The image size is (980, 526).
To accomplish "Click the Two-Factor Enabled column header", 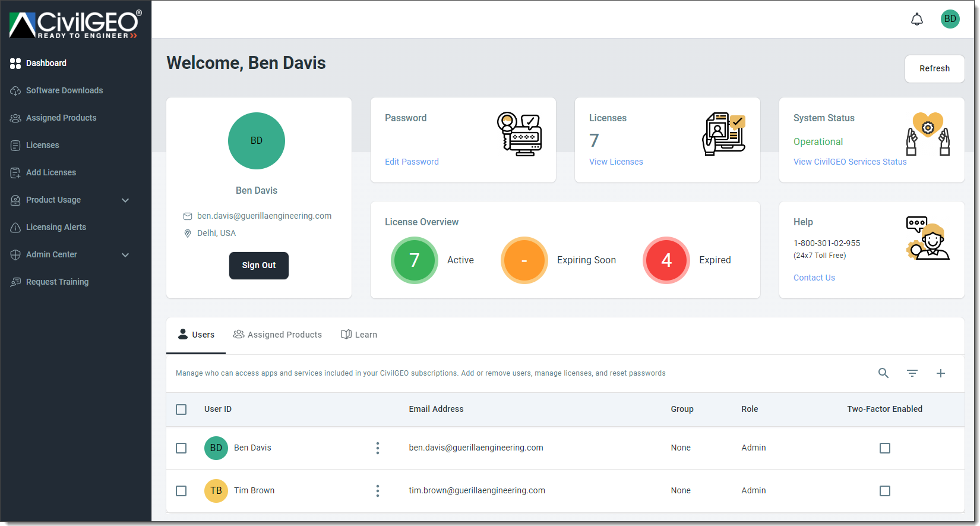I will click(885, 409).
